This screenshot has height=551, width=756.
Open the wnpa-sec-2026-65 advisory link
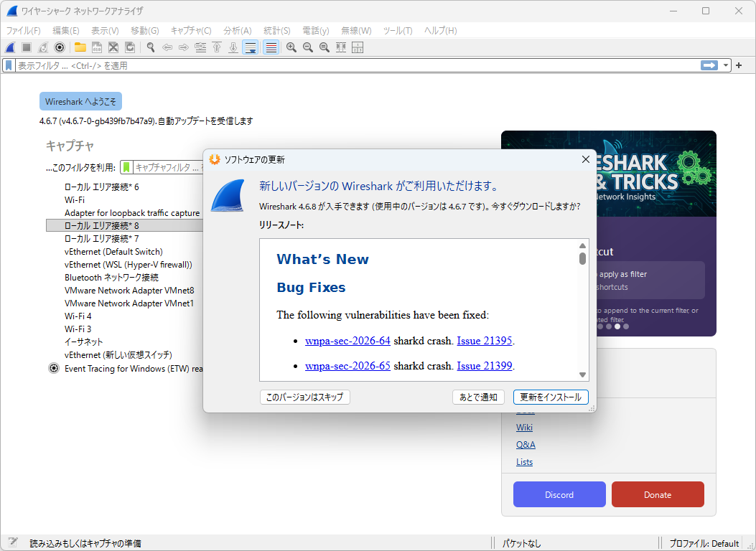pos(347,366)
